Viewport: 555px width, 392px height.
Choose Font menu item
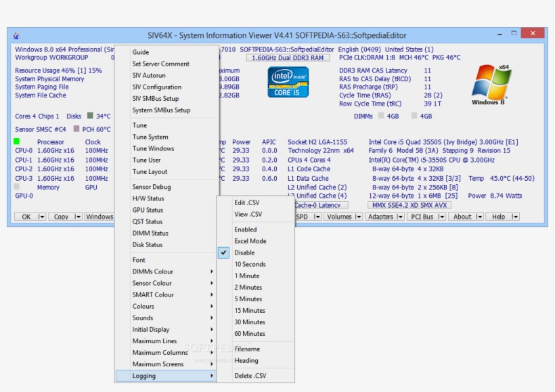tap(166, 260)
